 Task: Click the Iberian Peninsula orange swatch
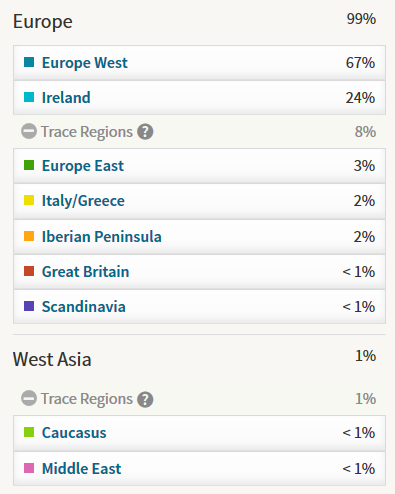coord(29,236)
